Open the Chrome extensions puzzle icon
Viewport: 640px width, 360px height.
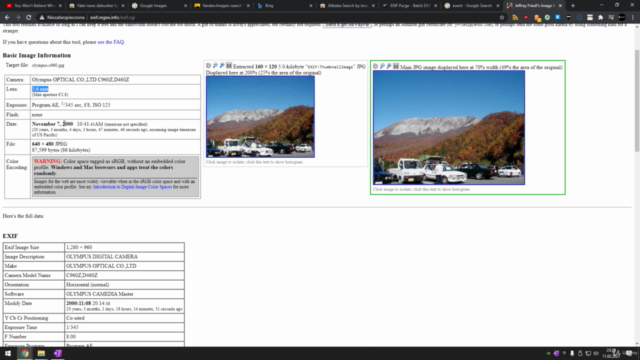600,18
